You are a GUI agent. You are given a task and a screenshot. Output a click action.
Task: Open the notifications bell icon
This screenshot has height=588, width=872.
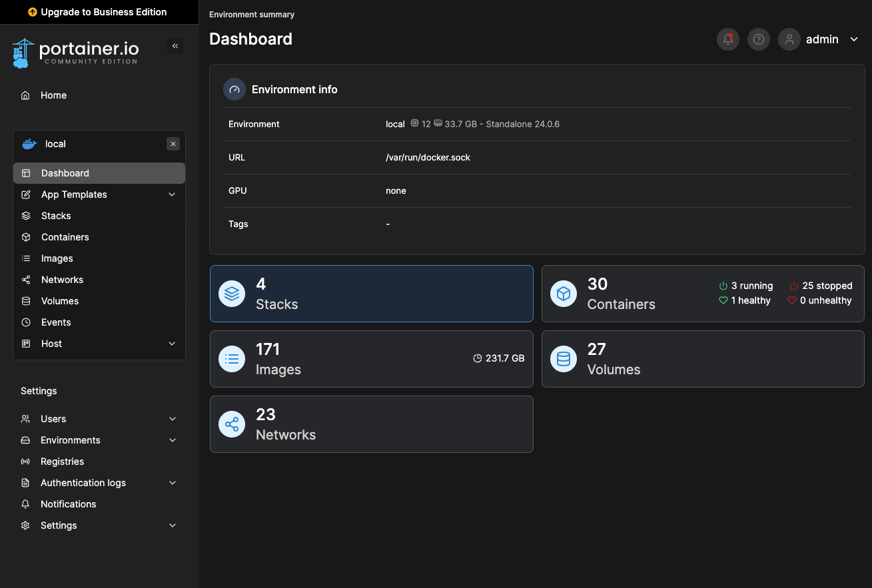pos(728,39)
